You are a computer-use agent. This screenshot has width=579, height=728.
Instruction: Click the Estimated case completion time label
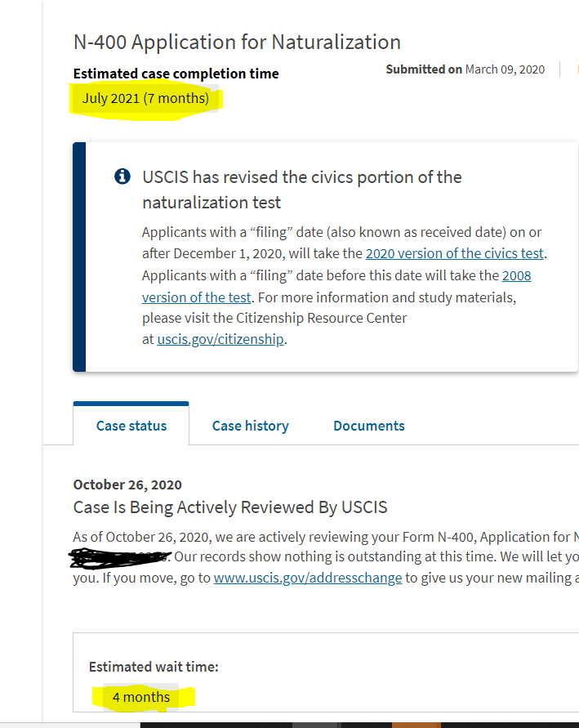coord(176,74)
